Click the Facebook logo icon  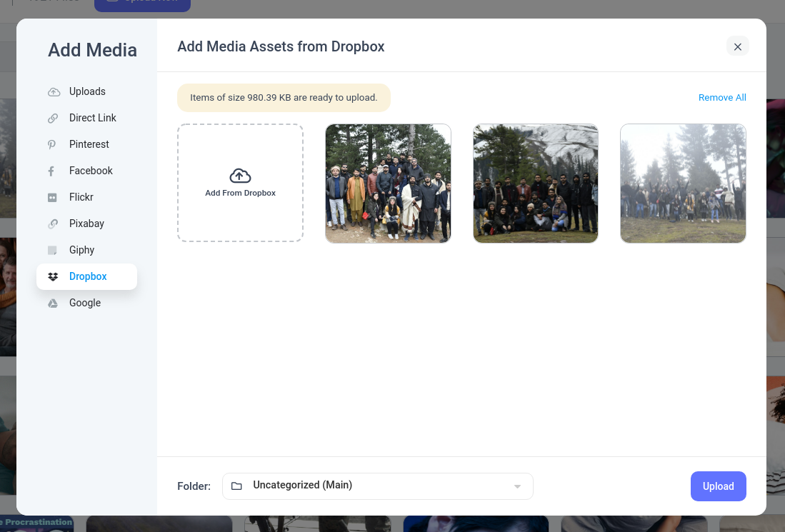tap(51, 171)
